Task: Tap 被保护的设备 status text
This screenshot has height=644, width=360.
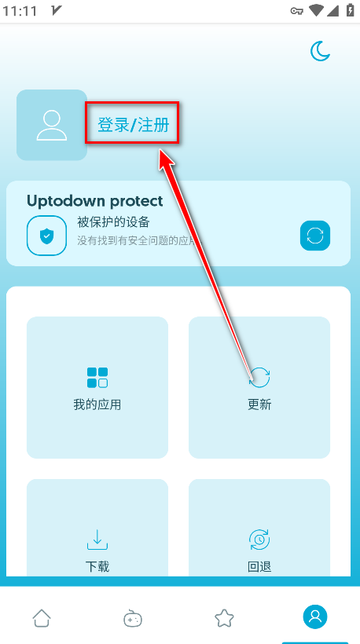Action: pos(113,222)
